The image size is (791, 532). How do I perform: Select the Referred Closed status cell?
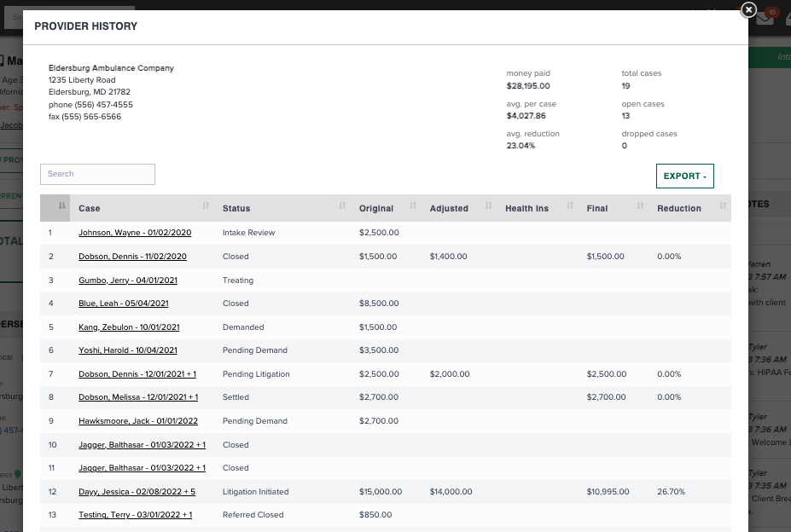tap(253, 514)
